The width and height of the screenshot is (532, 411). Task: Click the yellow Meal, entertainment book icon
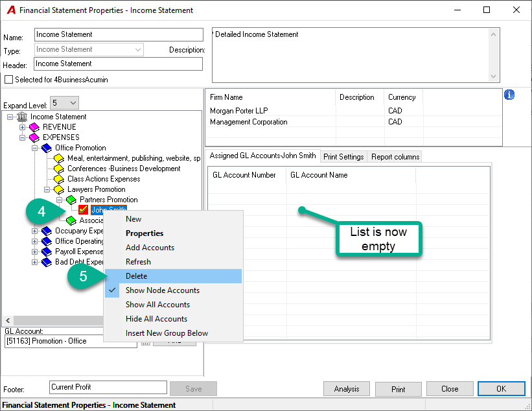click(59, 158)
